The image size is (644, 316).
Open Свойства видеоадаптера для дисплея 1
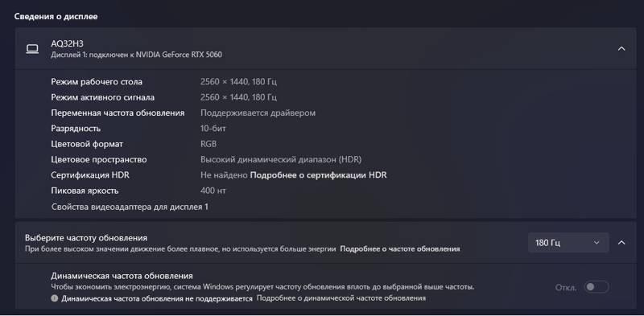(x=130, y=207)
